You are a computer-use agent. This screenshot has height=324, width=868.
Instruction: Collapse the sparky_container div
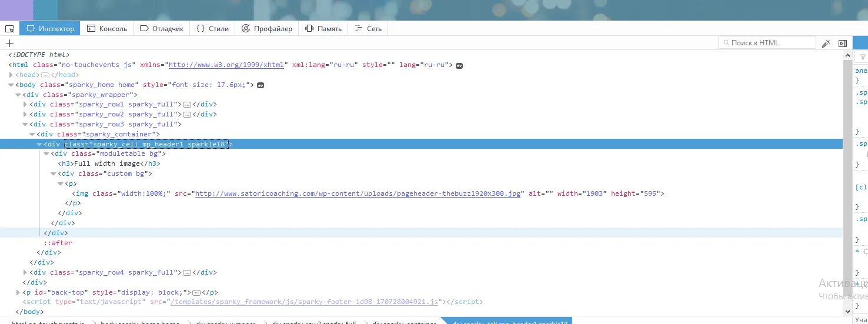[x=32, y=135]
